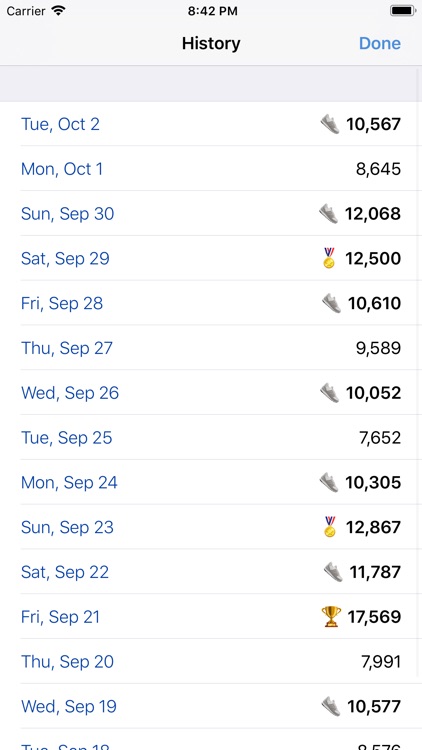Tap the 8,645 step count
The height and width of the screenshot is (750, 422).
click(378, 169)
